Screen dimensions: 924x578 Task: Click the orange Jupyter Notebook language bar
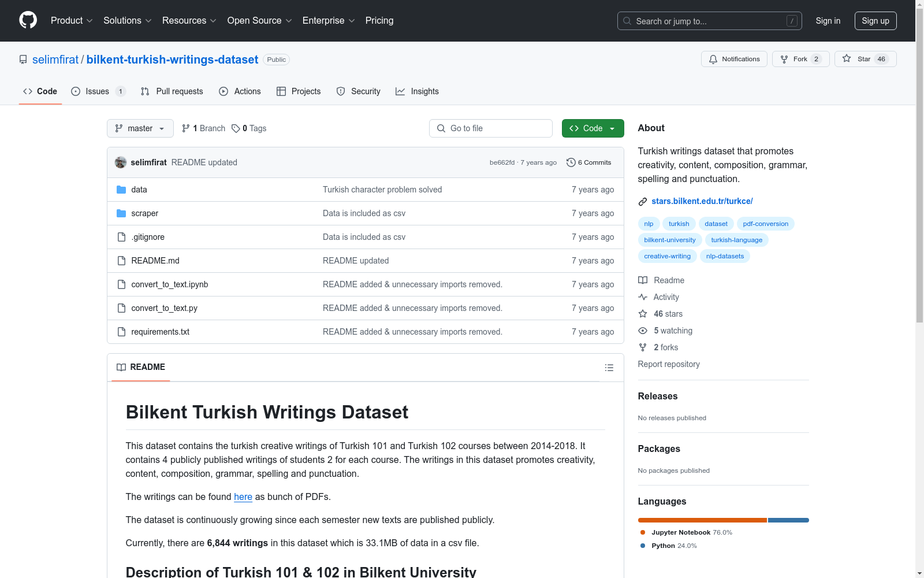point(702,520)
